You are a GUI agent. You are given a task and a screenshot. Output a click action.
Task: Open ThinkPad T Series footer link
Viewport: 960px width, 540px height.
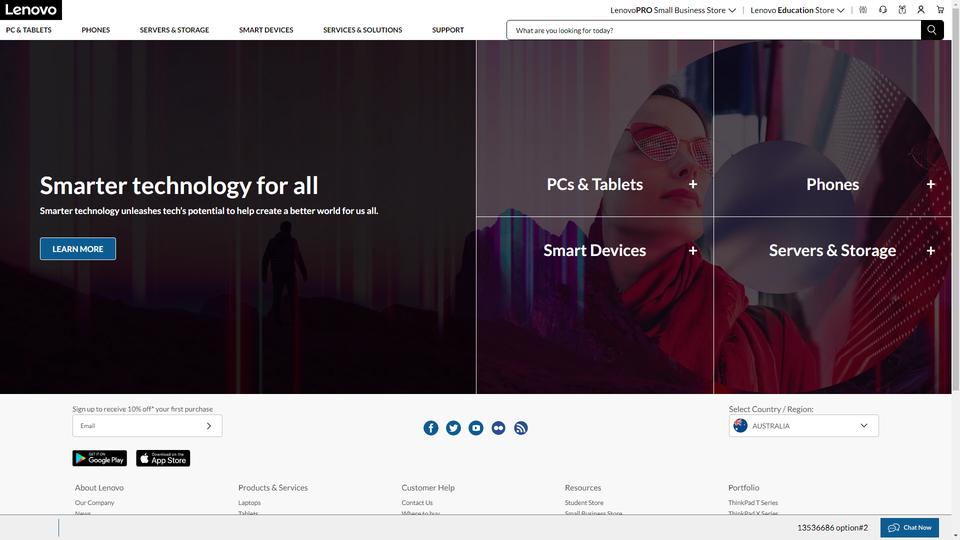(753, 503)
